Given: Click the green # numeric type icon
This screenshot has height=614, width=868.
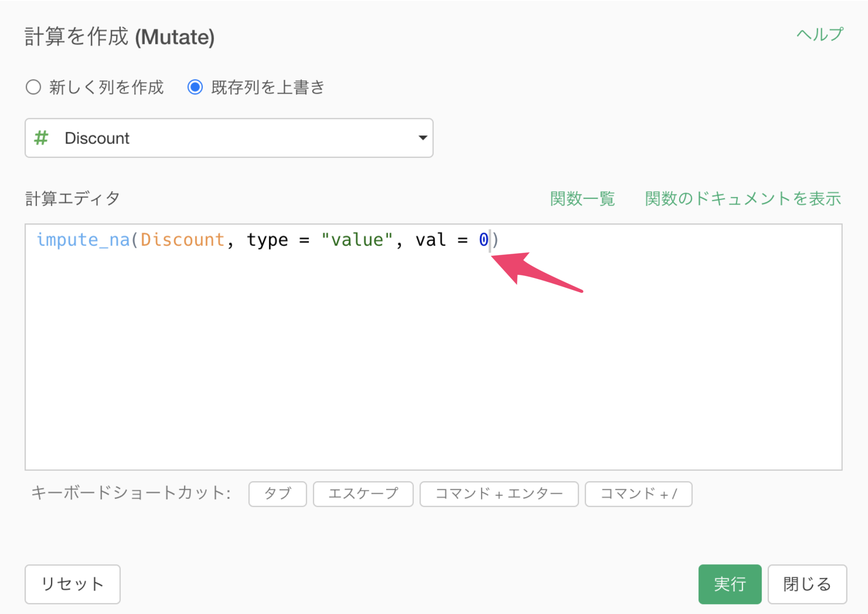Looking at the screenshot, I should (41, 138).
